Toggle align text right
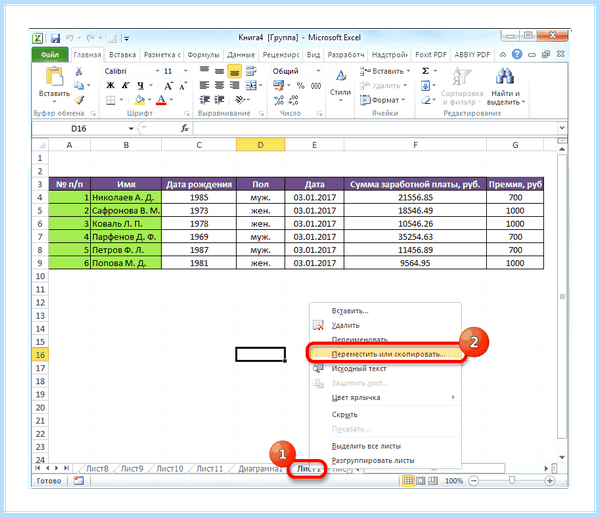This screenshot has height=517, width=600. coord(234,86)
